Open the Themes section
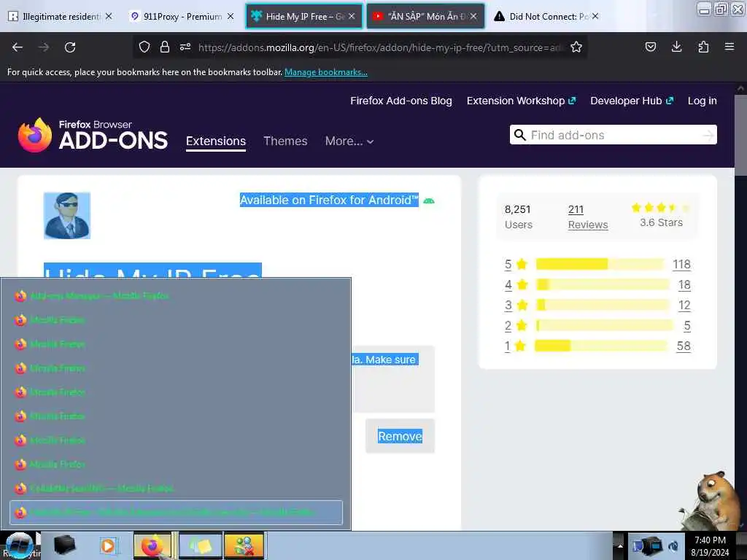 click(x=285, y=141)
